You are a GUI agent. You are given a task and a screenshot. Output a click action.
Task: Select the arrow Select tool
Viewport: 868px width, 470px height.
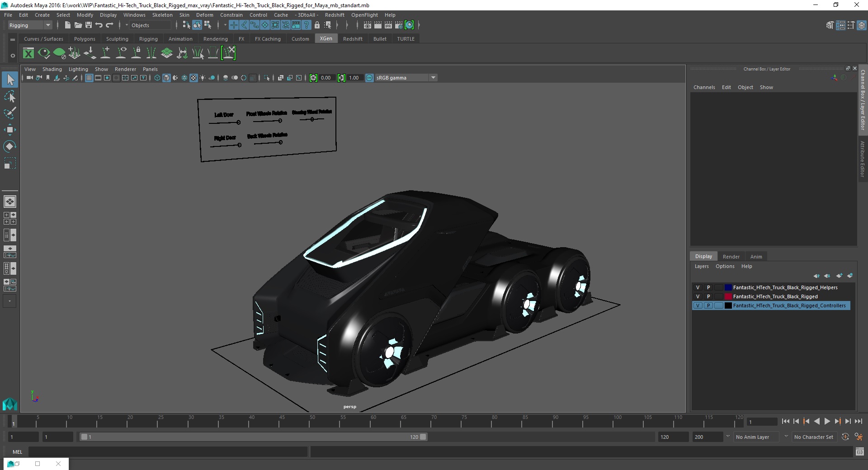[x=10, y=80]
